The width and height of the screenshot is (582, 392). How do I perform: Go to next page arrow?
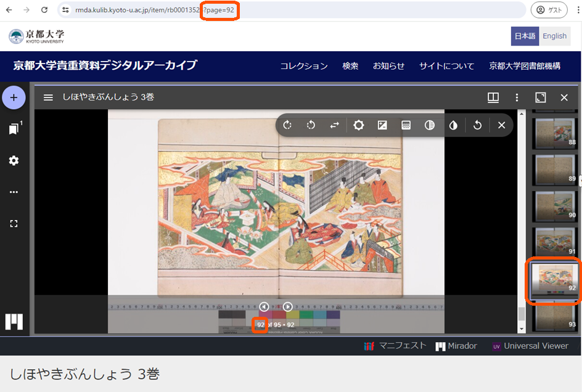coord(288,306)
